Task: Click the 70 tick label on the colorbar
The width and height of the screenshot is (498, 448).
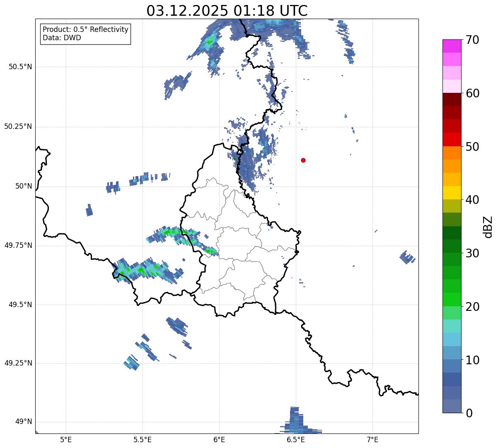Action: 473,40
